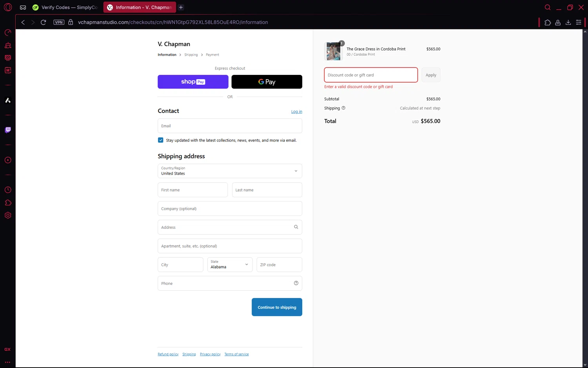Focus the ZIP code field
588x368 pixels.
[x=279, y=265]
